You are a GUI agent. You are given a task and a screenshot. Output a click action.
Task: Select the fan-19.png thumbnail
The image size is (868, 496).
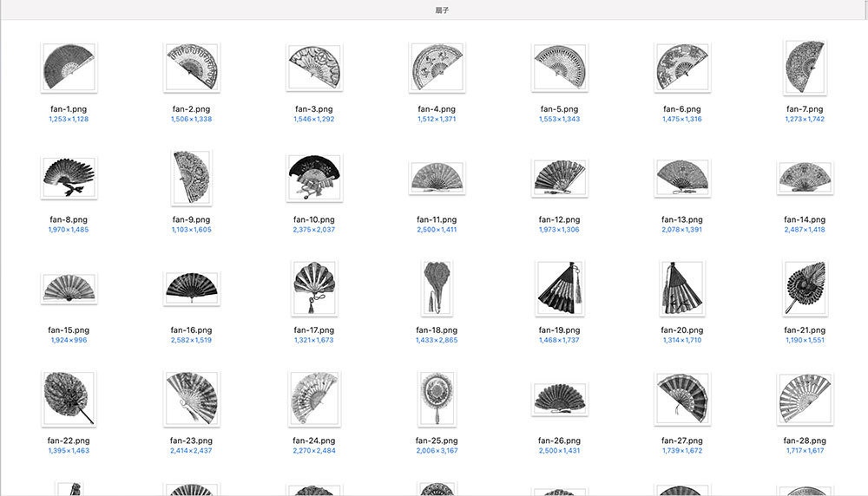click(x=560, y=288)
